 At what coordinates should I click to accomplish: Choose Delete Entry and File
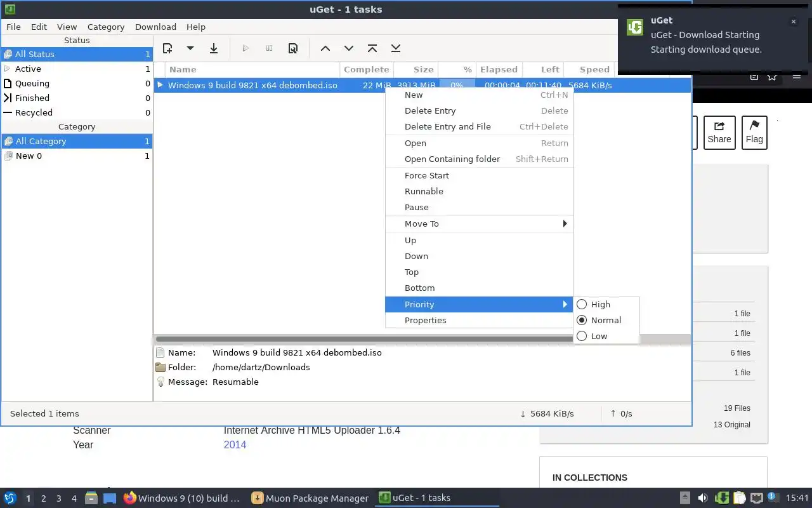pos(479,126)
